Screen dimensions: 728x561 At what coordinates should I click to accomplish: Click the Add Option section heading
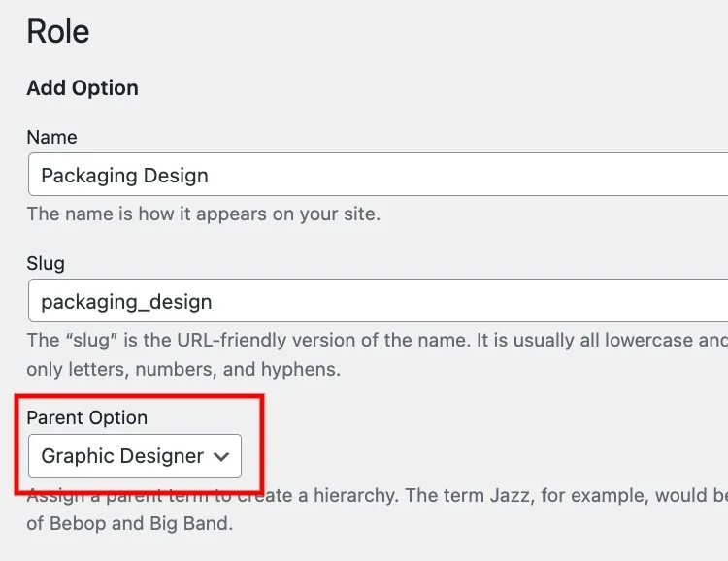pyautogui.click(x=83, y=87)
